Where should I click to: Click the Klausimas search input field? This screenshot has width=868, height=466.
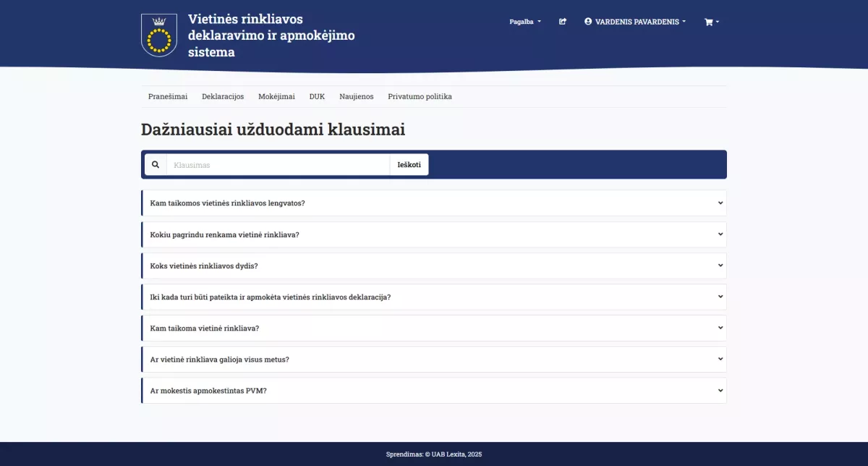click(x=278, y=164)
